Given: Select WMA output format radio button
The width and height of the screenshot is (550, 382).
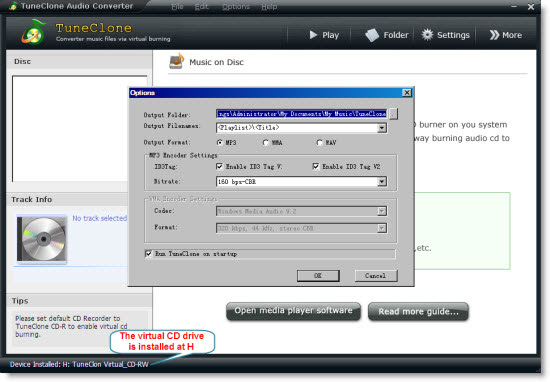Looking at the screenshot, I should (266, 142).
